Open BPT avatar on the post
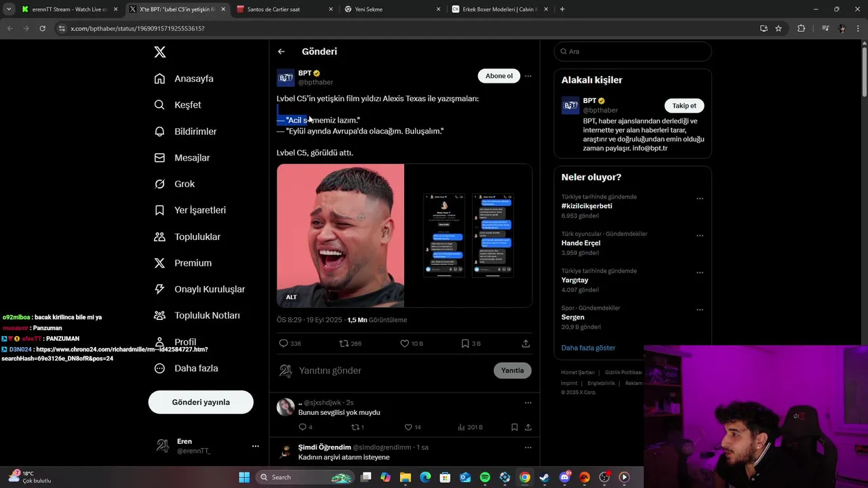Image resolution: width=868 pixels, height=488 pixels. (285, 78)
